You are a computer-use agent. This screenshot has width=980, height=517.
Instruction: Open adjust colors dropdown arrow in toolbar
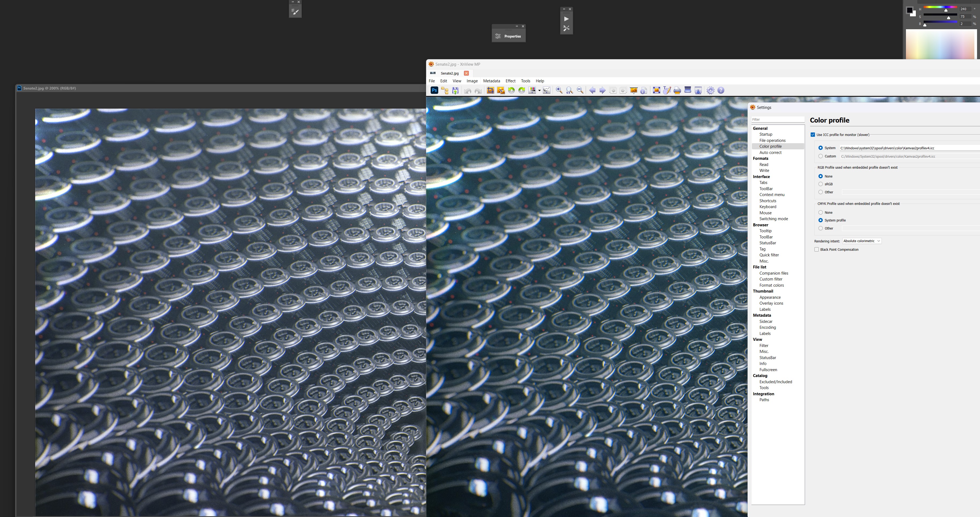click(539, 91)
